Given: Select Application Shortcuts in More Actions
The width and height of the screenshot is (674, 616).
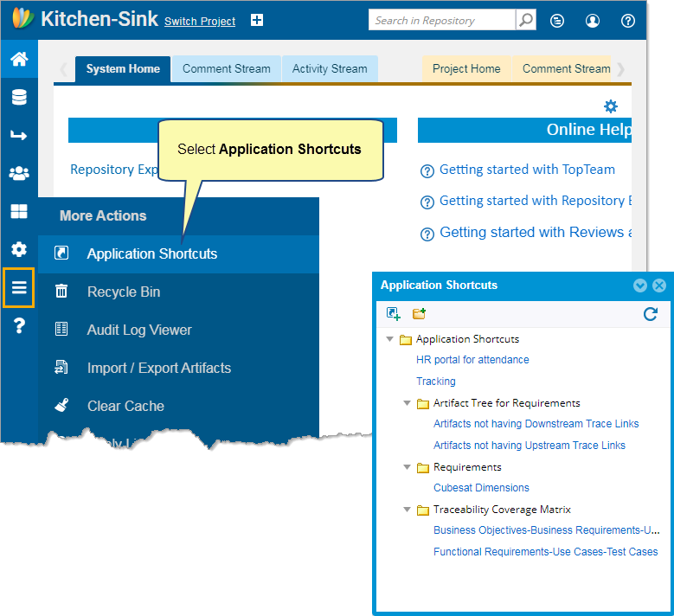Looking at the screenshot, I should [178, 253].
